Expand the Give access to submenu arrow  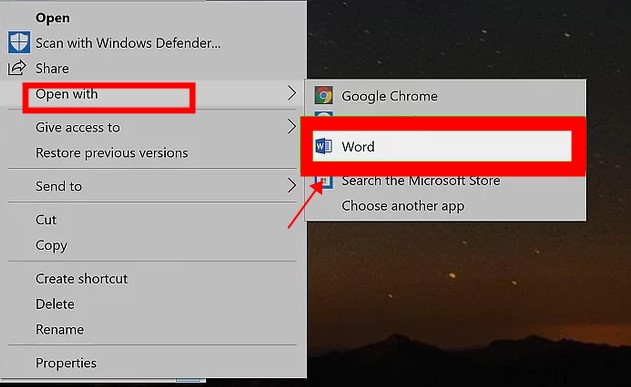292,127
